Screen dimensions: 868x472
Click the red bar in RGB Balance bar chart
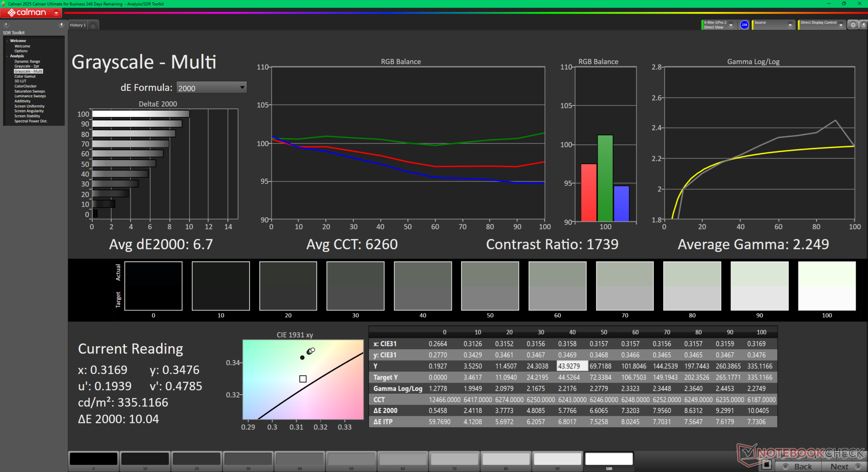pos(589,193)
